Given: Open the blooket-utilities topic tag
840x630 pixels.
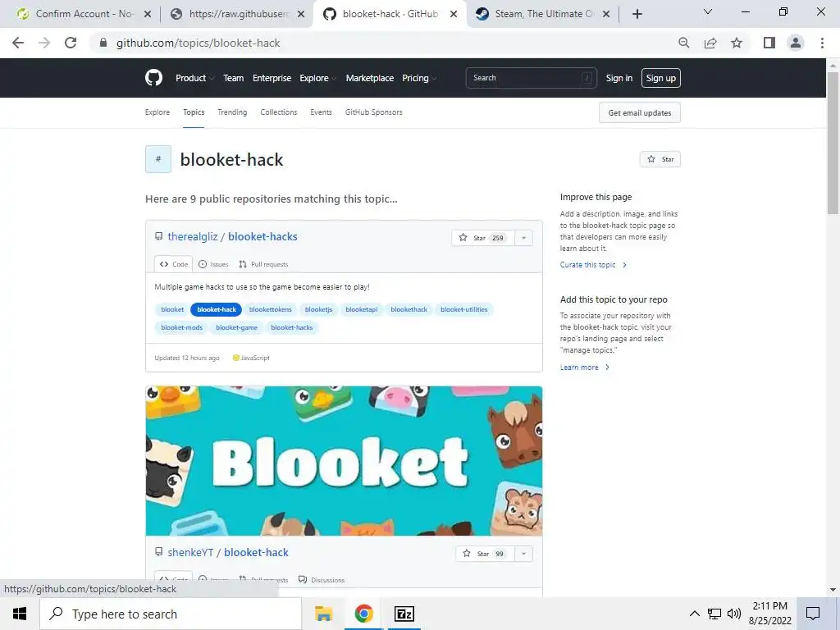Looking at the screenshot, I should (x=464, y=309).
